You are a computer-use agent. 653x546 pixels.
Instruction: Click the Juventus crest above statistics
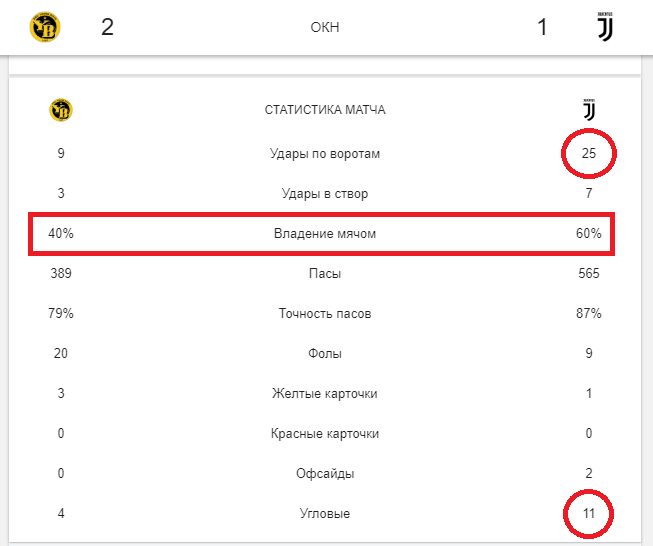[589, 110]
